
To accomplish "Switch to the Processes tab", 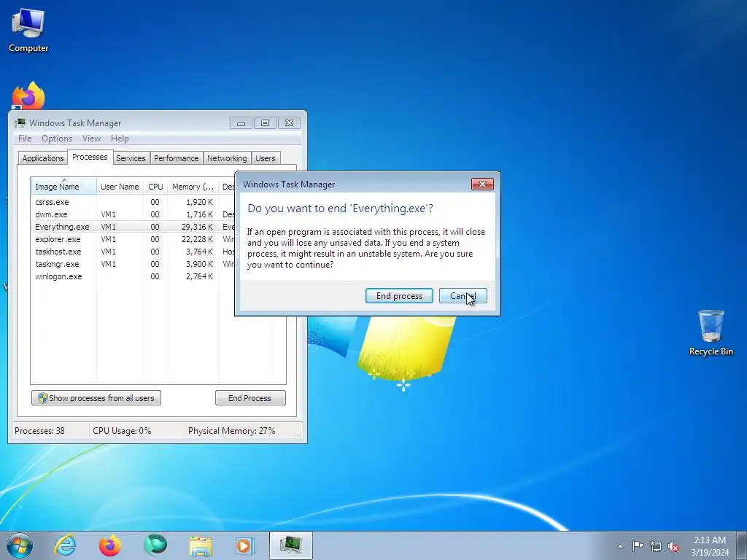I will 90,157.
